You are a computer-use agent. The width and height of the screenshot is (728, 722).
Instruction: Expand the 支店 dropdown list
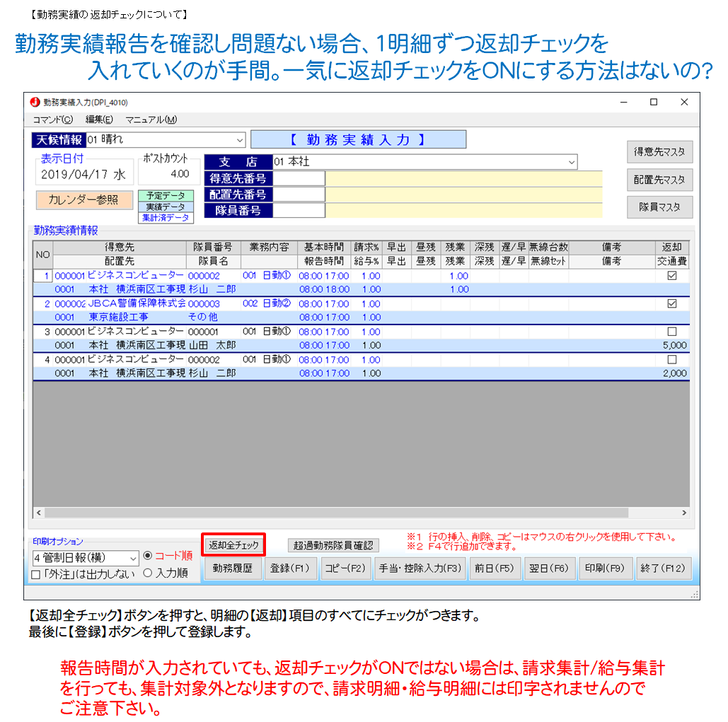pyautogui.click(x=571, y=163)
